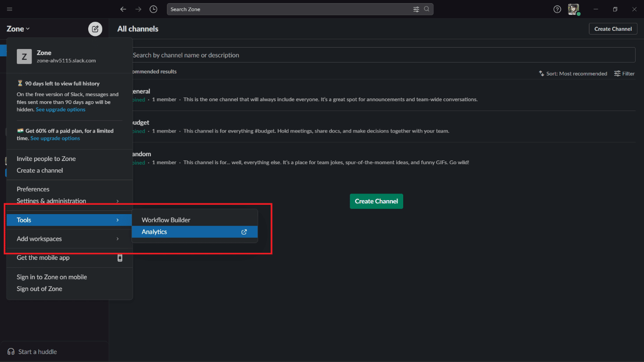Open the help question mark icon
644x362 pixels.
[x=557, y=9]
